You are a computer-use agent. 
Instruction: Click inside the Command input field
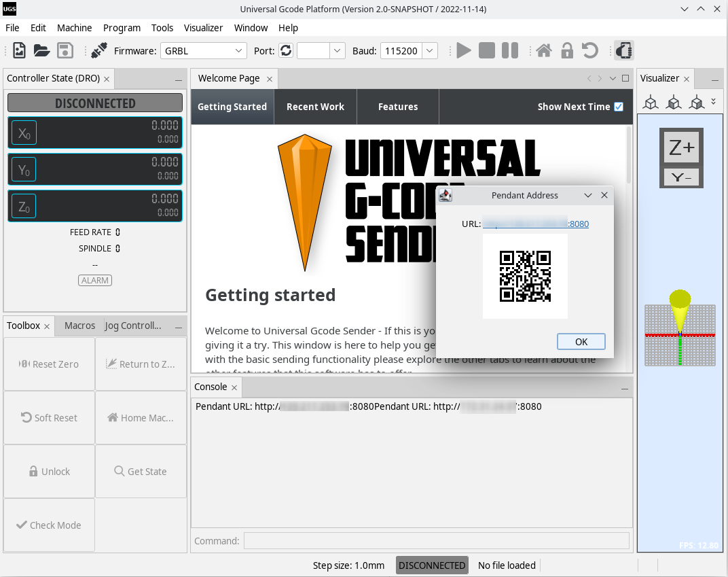pyautogui.click(x=435, y=540)
